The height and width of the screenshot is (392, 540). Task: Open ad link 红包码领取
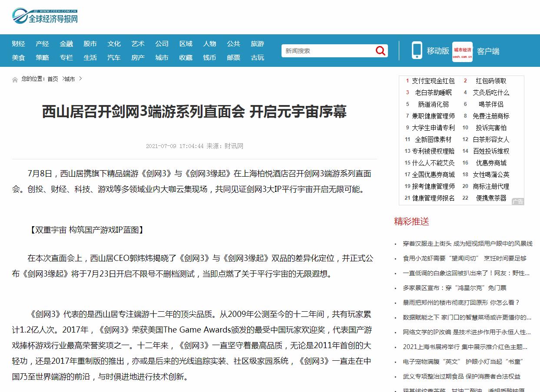[491, 81]
